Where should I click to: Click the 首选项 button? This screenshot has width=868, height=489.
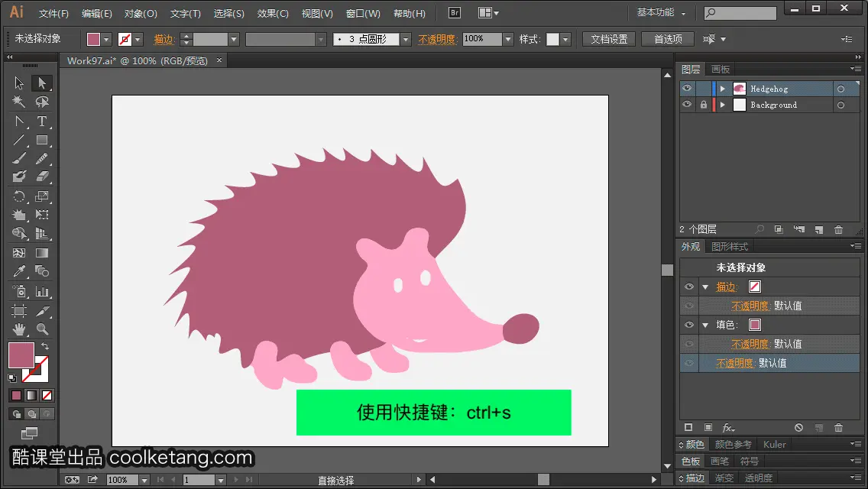point(668,39)
